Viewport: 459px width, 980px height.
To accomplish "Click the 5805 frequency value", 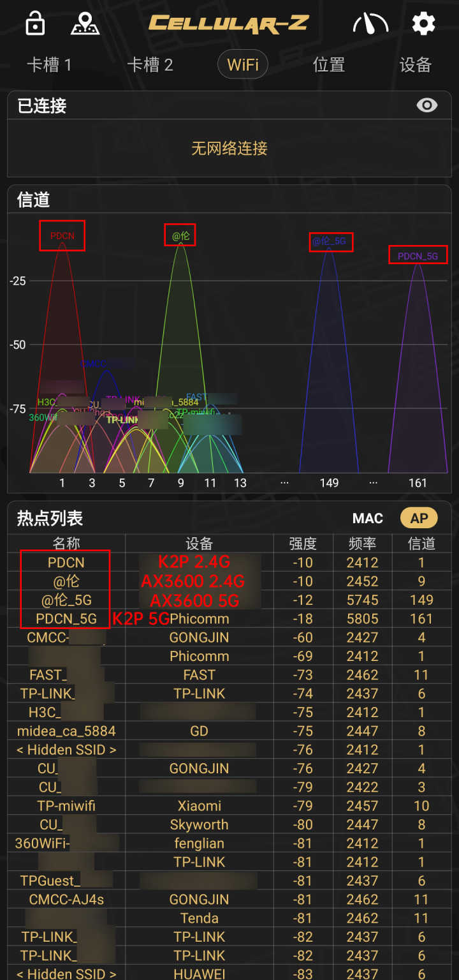I will [x=362, y=619].
